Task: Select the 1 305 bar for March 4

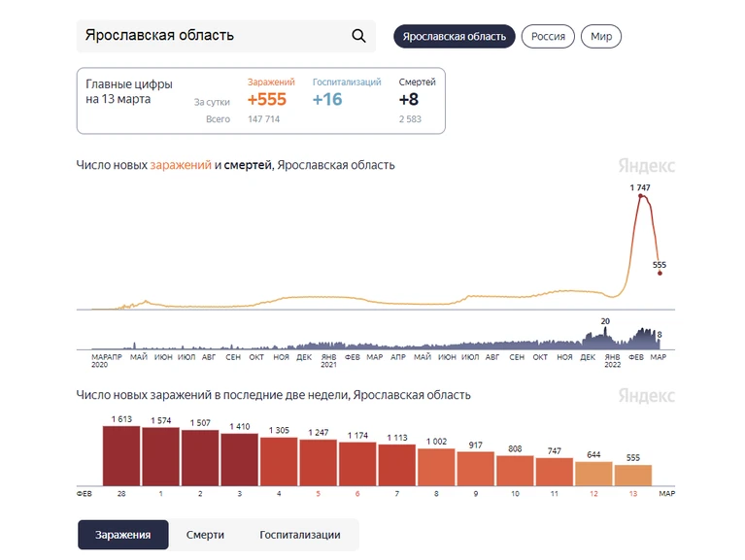Action: point(279,462)
